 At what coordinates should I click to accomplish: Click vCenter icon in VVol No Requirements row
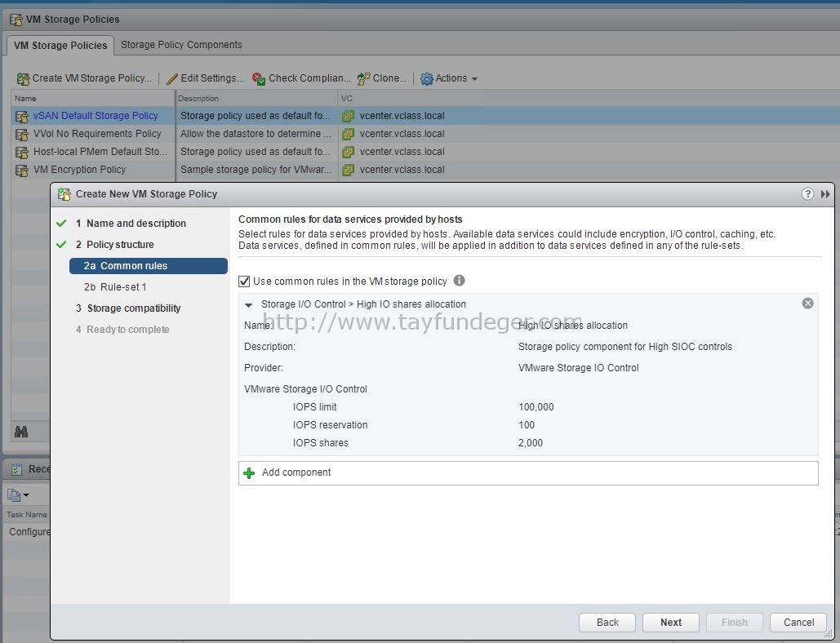point(349,134)
